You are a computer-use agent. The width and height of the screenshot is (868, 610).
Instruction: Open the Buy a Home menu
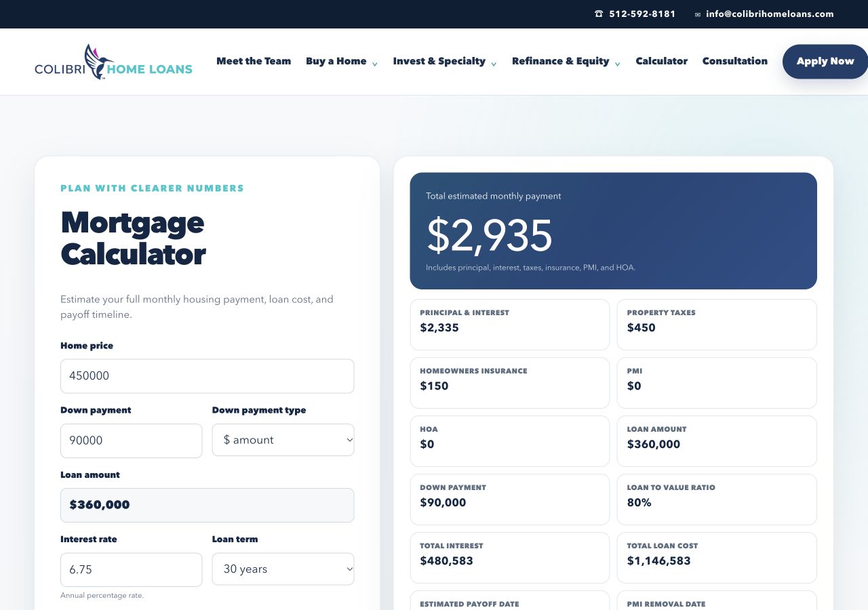click(x=336, y=61)
